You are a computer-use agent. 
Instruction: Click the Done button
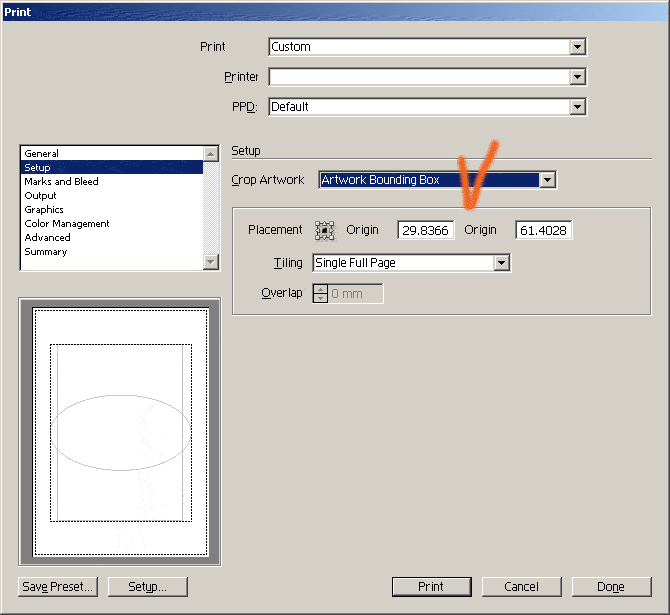coord(611,587)
